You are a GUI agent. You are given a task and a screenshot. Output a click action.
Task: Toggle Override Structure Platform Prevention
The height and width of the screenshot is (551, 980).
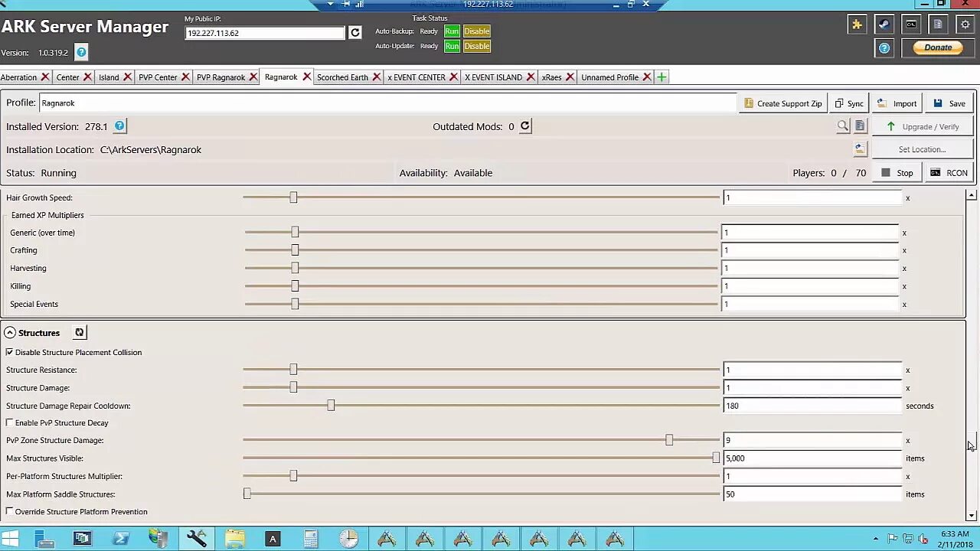(x=10, y=511)
